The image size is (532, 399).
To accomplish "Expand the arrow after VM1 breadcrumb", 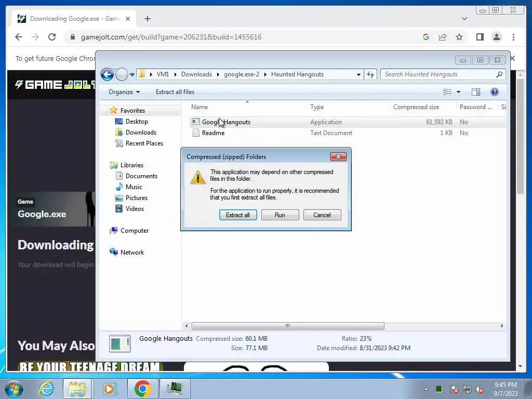I will click(176, 74).
